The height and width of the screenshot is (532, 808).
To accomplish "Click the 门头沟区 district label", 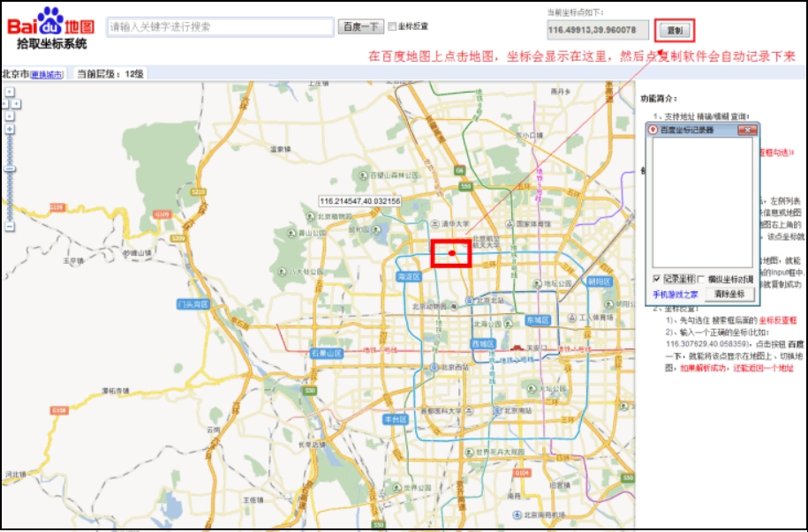I will click(x=193, y=304).
